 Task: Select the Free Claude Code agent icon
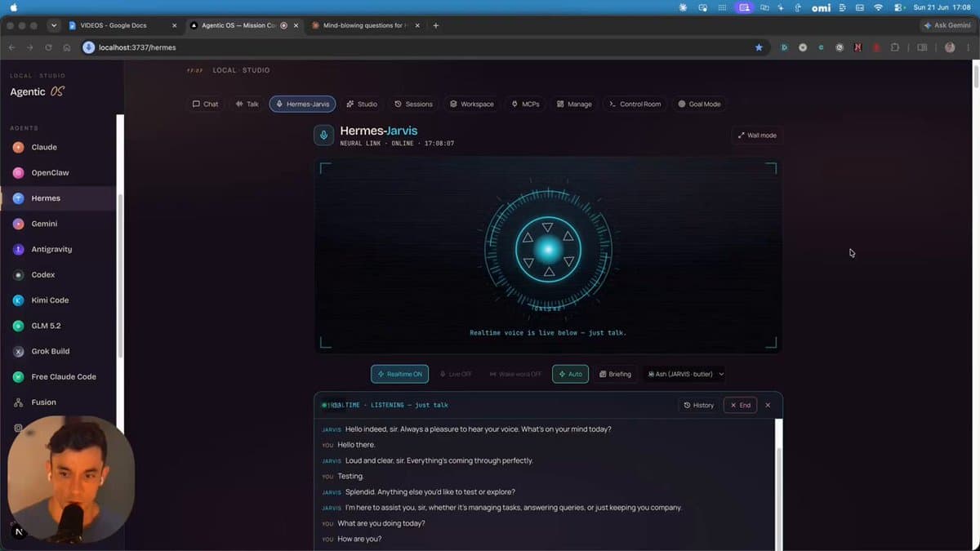point(18,376)
